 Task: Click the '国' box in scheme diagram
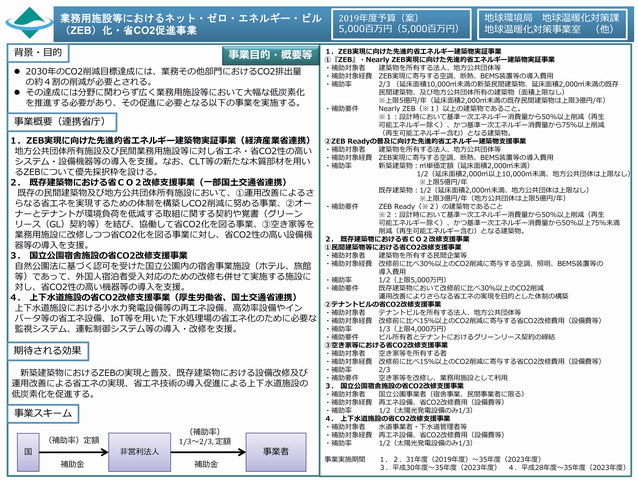[x=28, y=452]
